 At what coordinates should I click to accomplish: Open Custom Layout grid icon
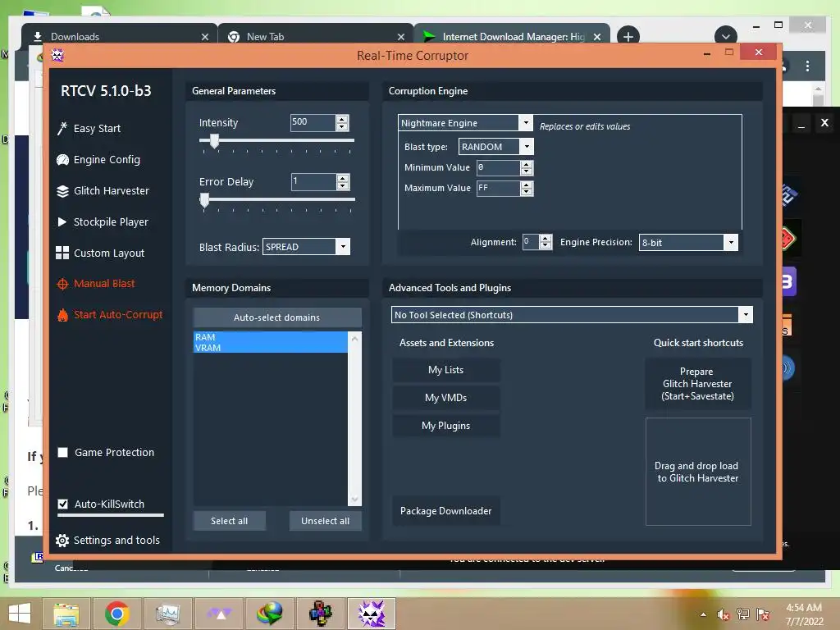point(62,253)
